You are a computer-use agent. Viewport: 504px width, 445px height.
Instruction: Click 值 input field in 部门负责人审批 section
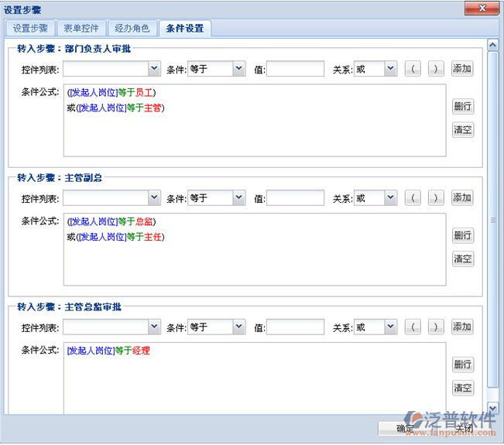pyautogui.click(x=295, y=69)
